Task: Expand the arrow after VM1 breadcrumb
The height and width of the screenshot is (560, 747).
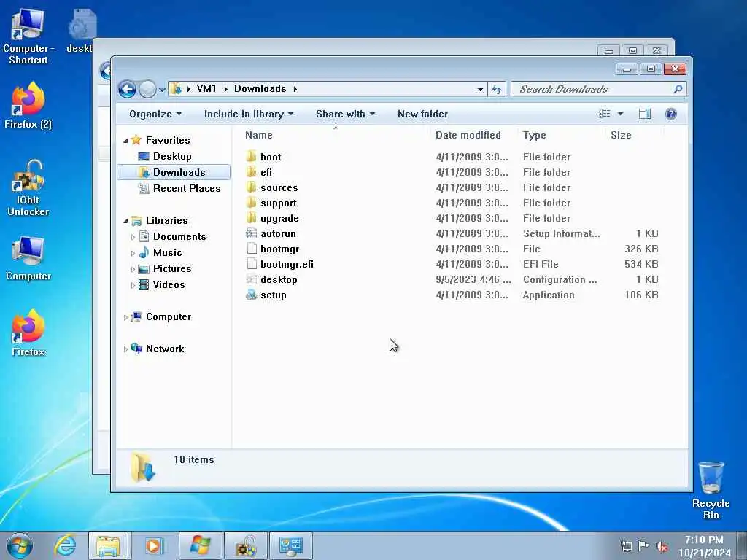Action: pyautogui.click(x=225, y=89)
